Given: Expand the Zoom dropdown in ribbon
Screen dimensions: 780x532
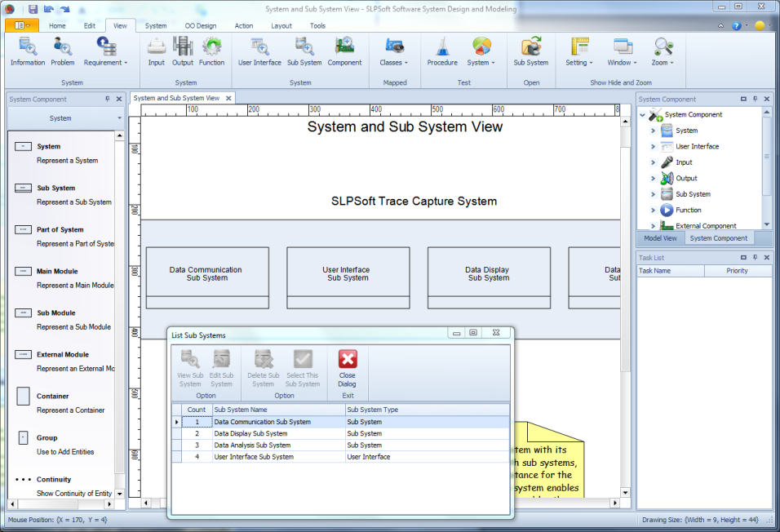Looking at the screenshot, I should tap(663, 51).
